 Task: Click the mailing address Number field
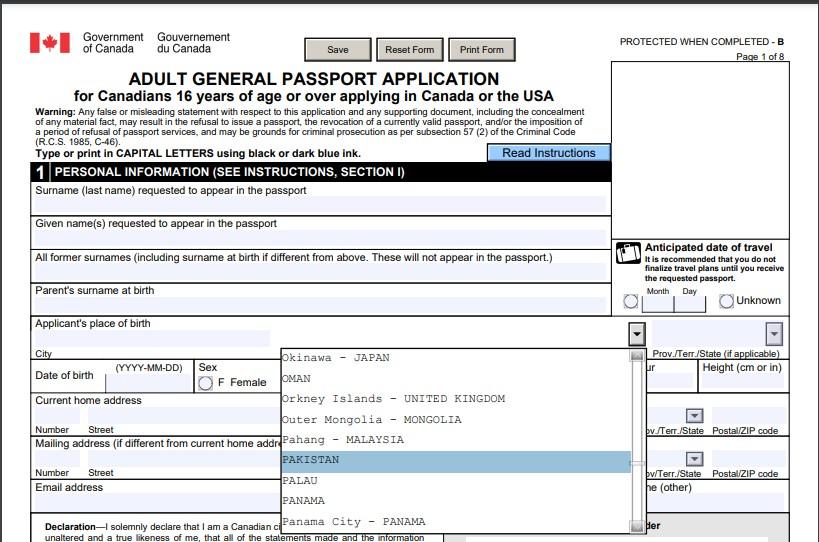[x=57, y=459]
